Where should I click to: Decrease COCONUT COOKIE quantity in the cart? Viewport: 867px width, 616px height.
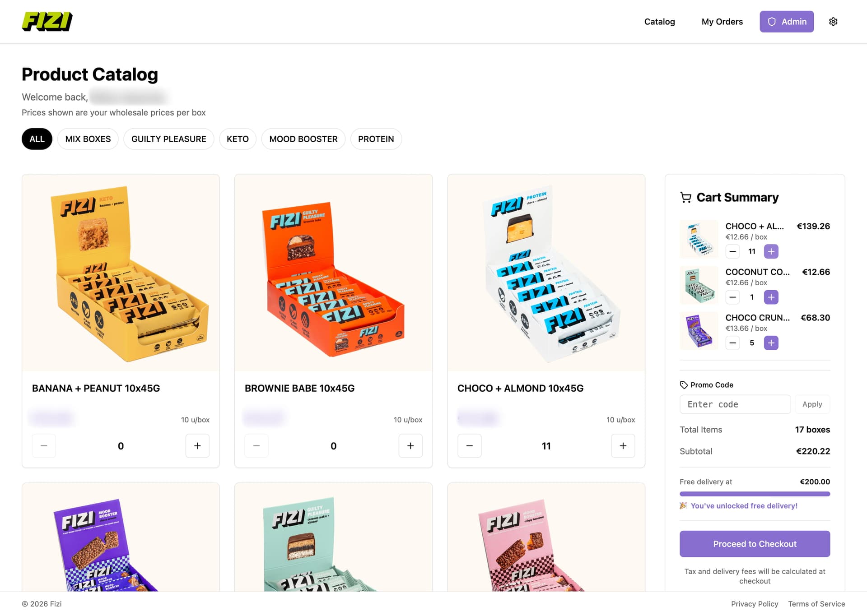732,297
